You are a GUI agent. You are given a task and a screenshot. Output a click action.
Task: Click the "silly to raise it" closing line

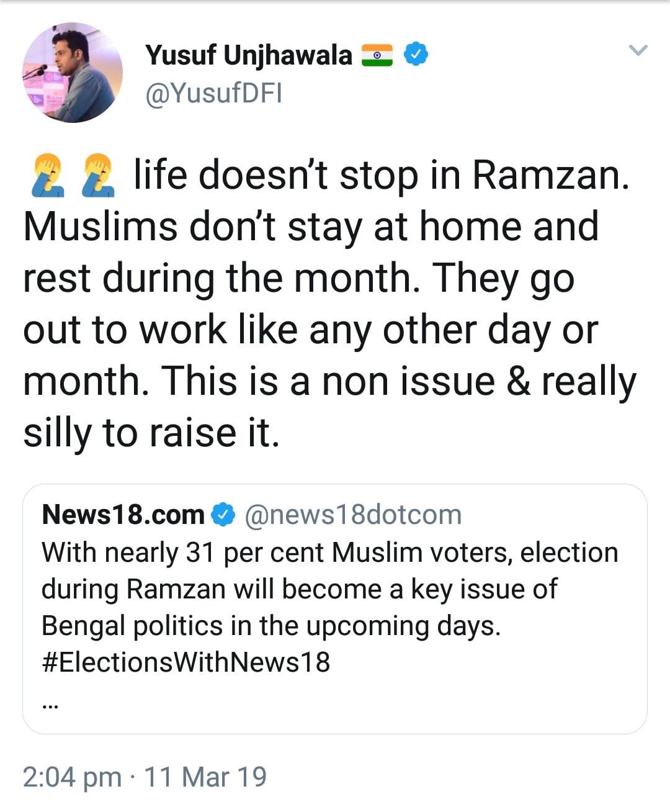(151, 433)
